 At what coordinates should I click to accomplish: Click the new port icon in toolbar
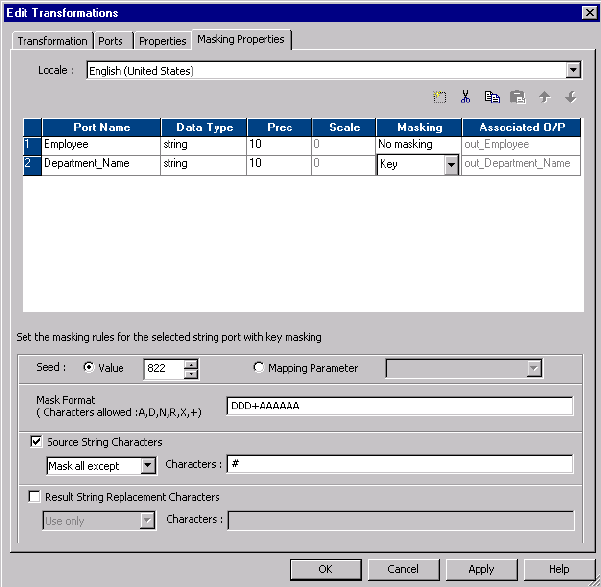[x=440, y=97]
